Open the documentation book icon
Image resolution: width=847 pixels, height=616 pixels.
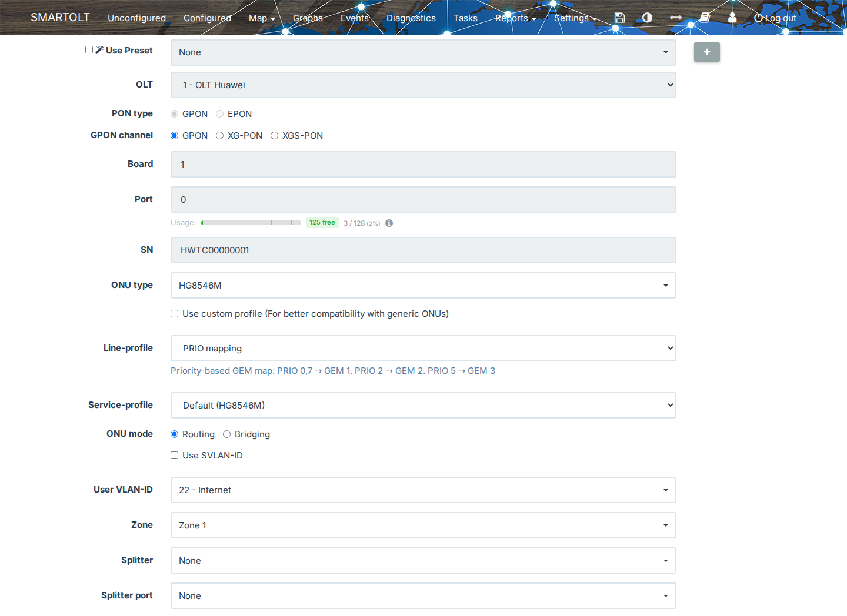click(x=705, y=18)
